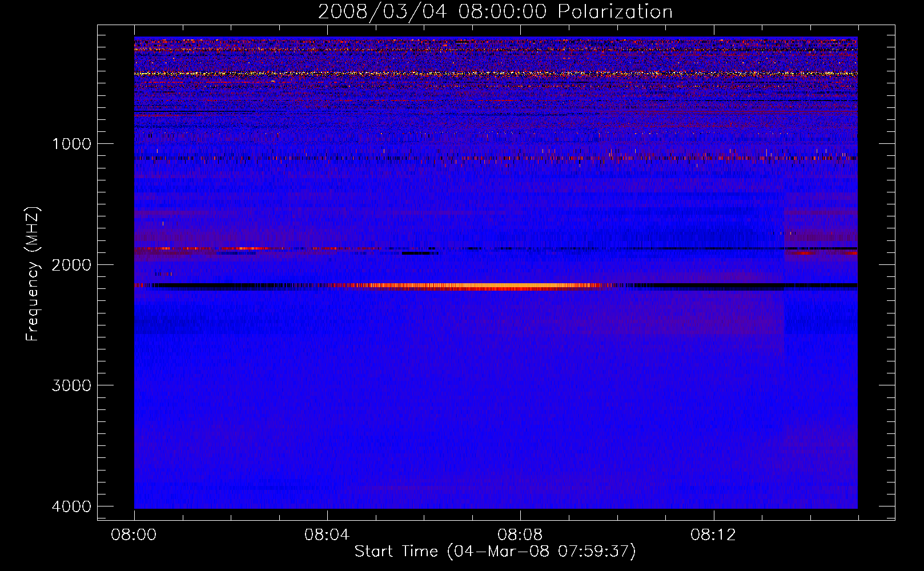This screenshot has width=924, height=571.
Task: Click the 'Start Time (04-Mar-08 07:59:37)' label
Action: click(x=495, y=552)
